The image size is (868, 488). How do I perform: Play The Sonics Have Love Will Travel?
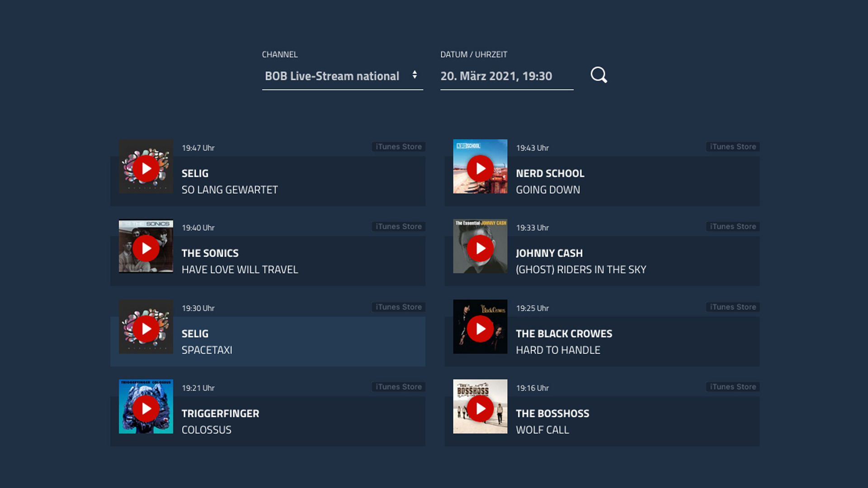click(x=146, y=248)
